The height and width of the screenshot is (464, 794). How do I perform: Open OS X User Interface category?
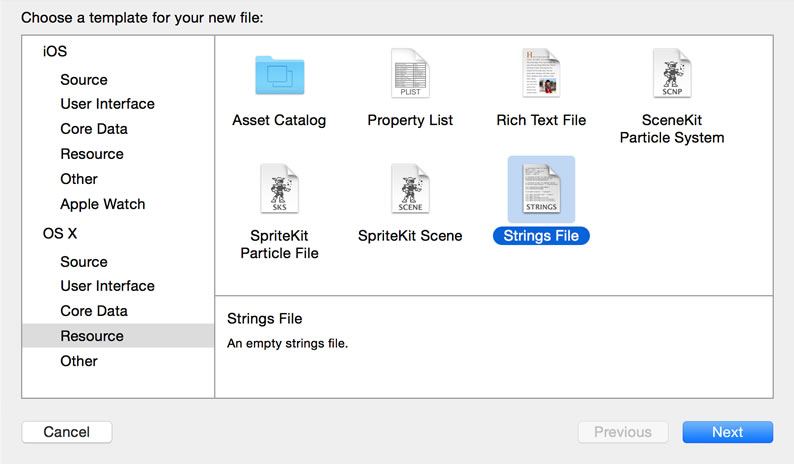click(107, 286)
